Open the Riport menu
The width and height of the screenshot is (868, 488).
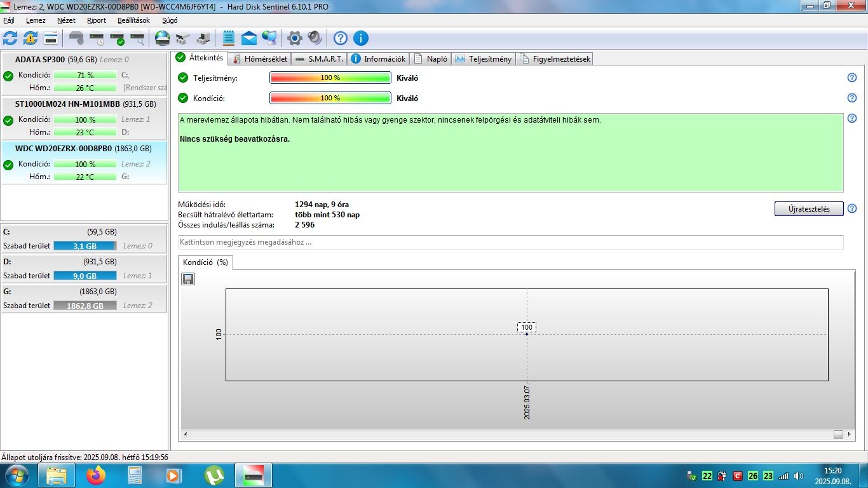[97, 20]
